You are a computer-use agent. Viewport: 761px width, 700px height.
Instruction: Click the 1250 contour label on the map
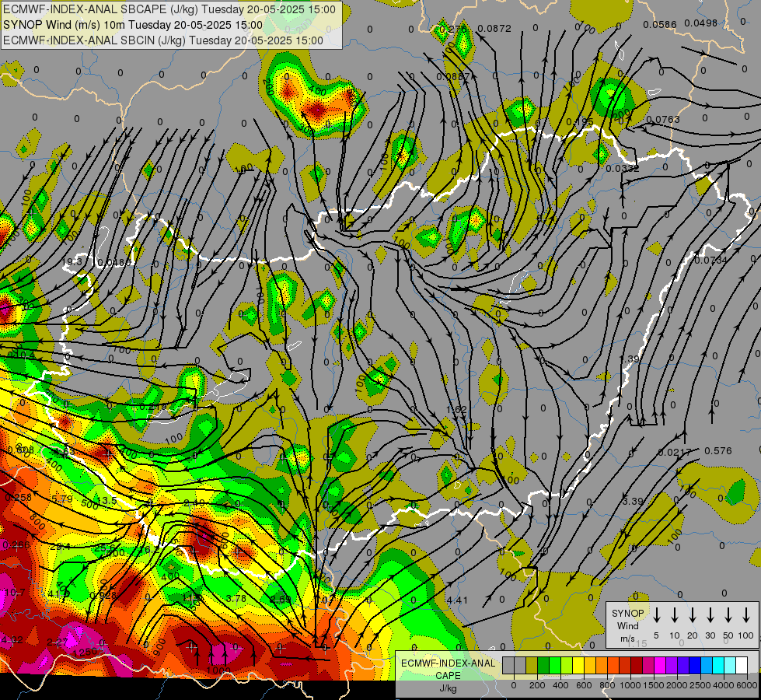(x=85, y=653)
